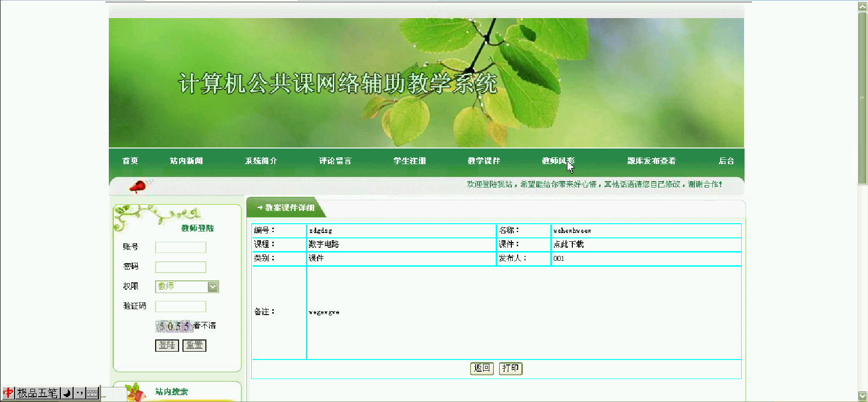868x402 pixels.
Task: Click the 密码 input field
Action: [x=181, y=267]
